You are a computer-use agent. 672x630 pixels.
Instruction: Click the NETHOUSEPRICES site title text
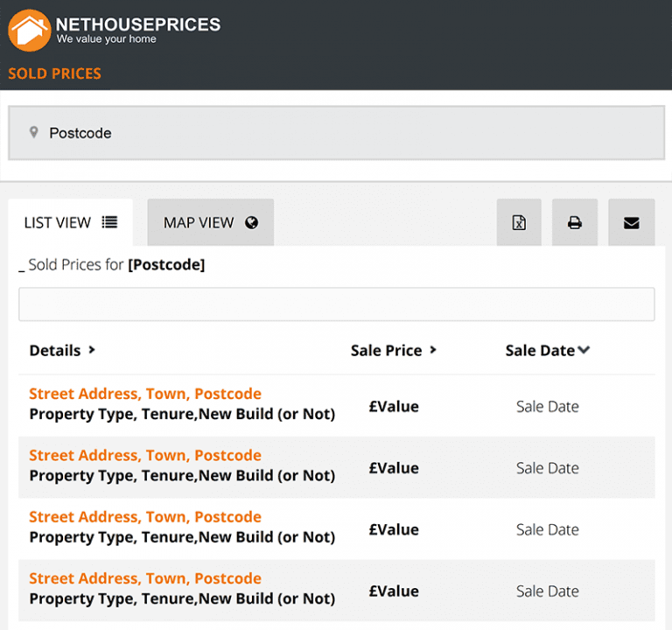click(x=138, y=24)
